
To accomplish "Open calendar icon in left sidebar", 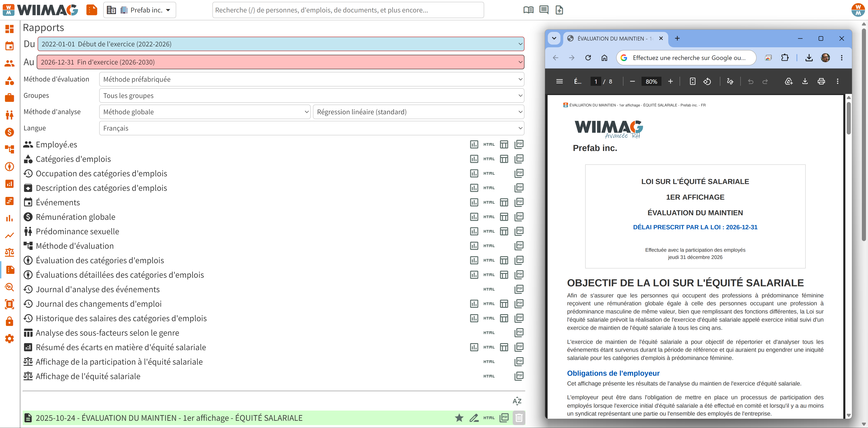I will pyautogui.click(x=10, y=46).
